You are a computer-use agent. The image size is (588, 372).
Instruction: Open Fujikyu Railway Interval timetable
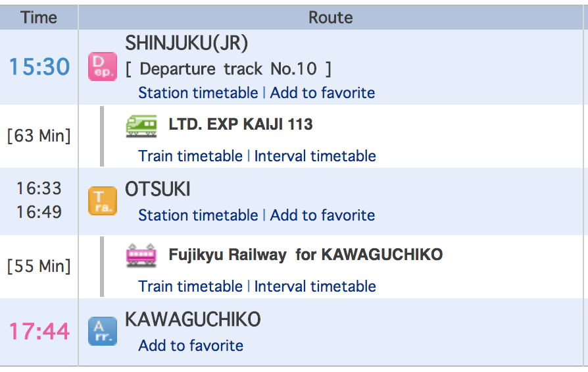click(315, 286)
